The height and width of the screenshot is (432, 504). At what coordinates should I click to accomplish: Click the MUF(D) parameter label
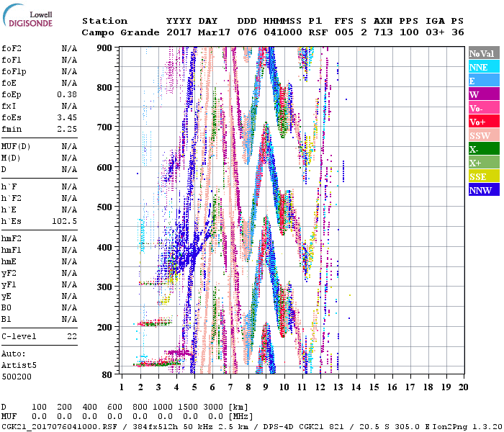click(x=16, y=147)
